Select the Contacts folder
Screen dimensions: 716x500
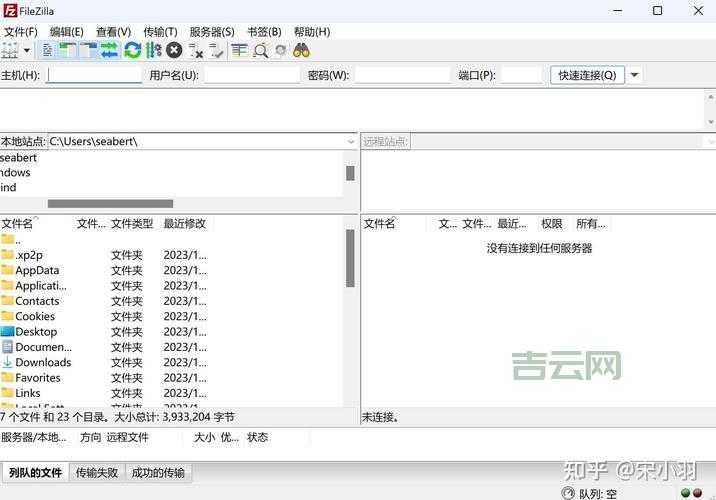coord(30,301)
